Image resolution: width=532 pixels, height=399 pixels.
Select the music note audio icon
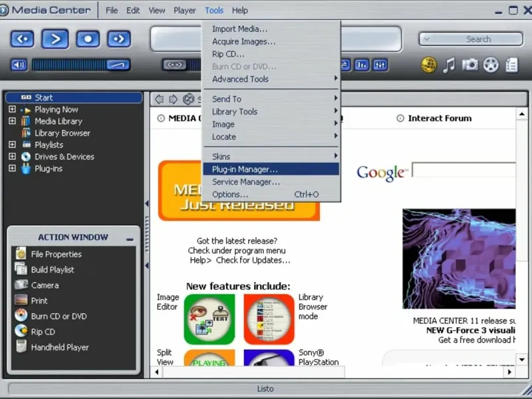pyautogui.click(x=449, y=65)
